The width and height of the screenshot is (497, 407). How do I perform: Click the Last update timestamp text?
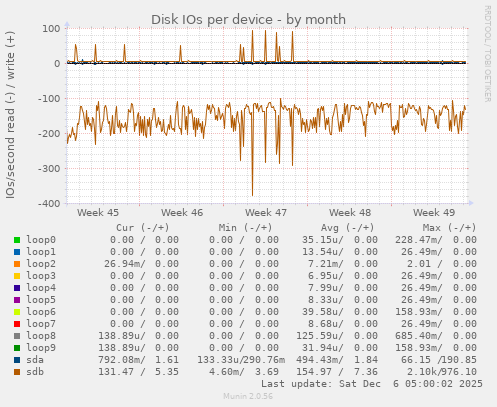(x=372, y=384)
